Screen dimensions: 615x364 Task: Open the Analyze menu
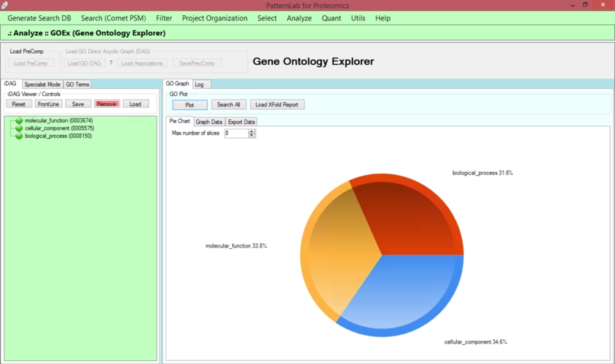pos(299,18)
